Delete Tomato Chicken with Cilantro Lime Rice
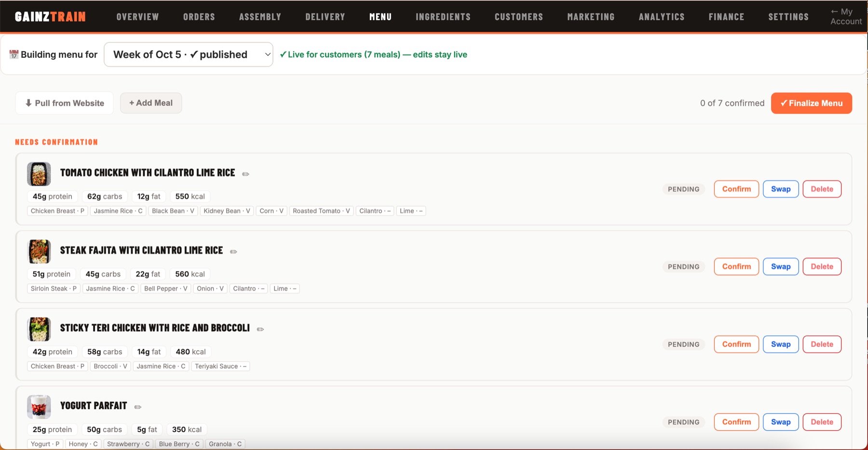This screenshot has height=450, width=868. coord(822,189)
